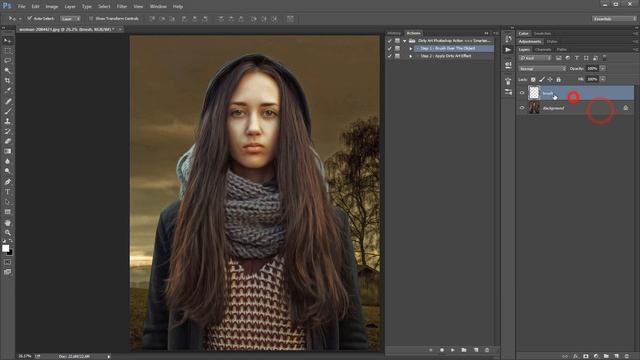The image size is (640, 360).
Task: Expand Step 1 Brush Over The Object action
Action: (x=411, y=49)
